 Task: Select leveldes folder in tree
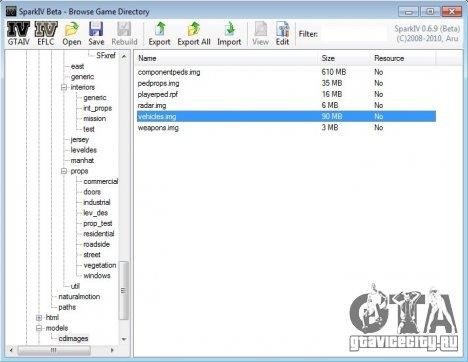pos(83,150)
